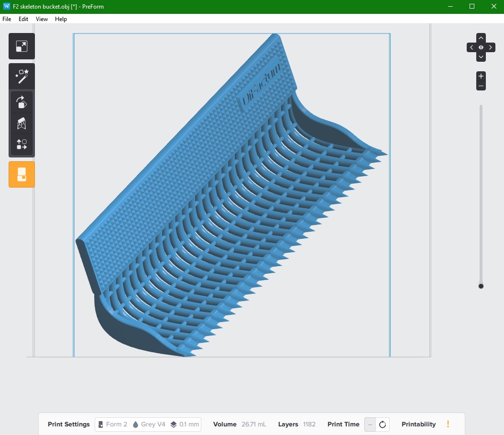Screen dimensions: 504x435
Task: Click the Layers 1182 value
Action: click(309, 424)
